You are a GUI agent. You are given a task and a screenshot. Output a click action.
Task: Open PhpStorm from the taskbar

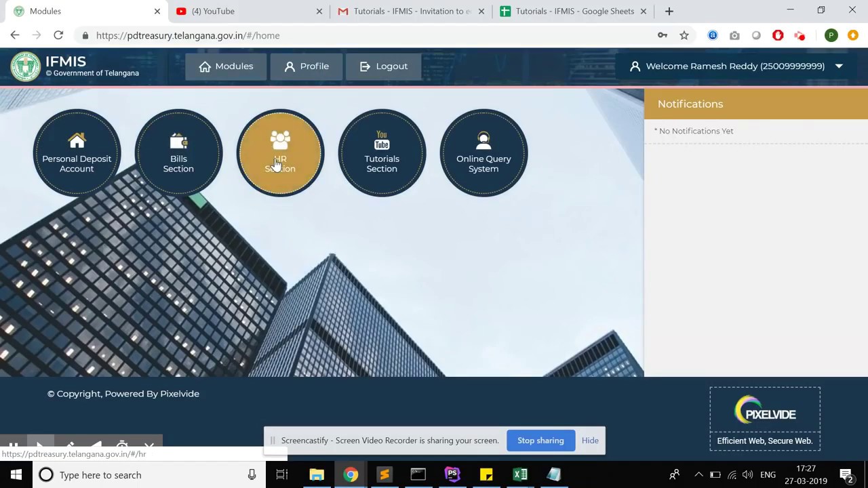[x=452, y=474]
